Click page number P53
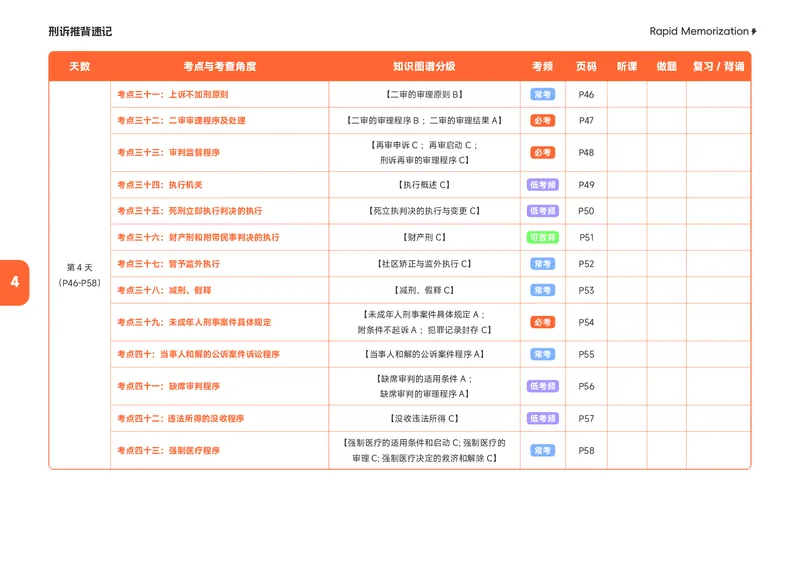The height and width of the screenshot is (566, 800). coord(586,290)
